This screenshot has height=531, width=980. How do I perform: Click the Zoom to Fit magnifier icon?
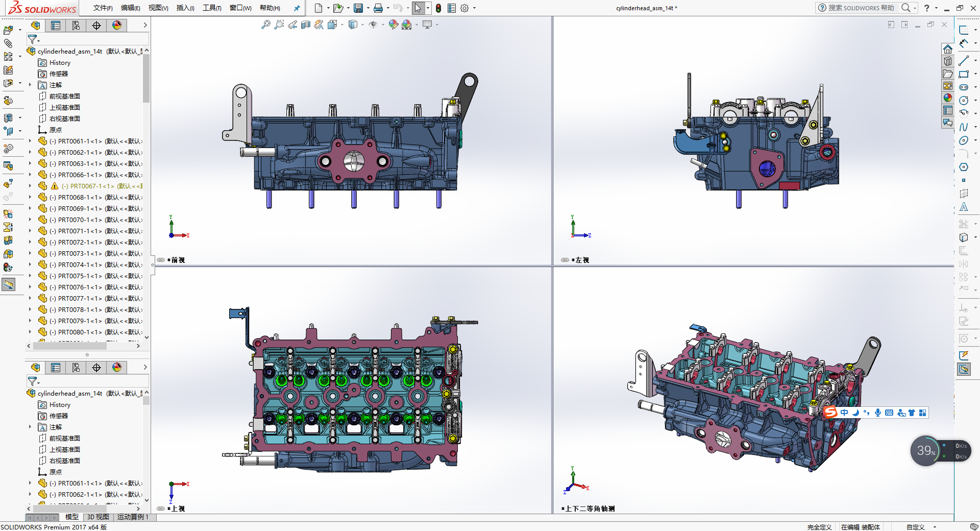266,25
